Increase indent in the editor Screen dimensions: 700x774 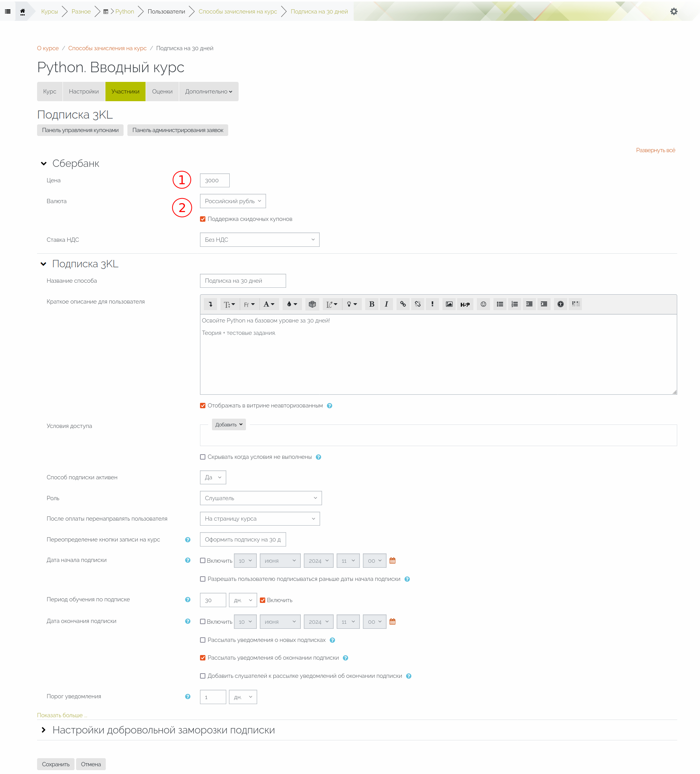[544, 304]
